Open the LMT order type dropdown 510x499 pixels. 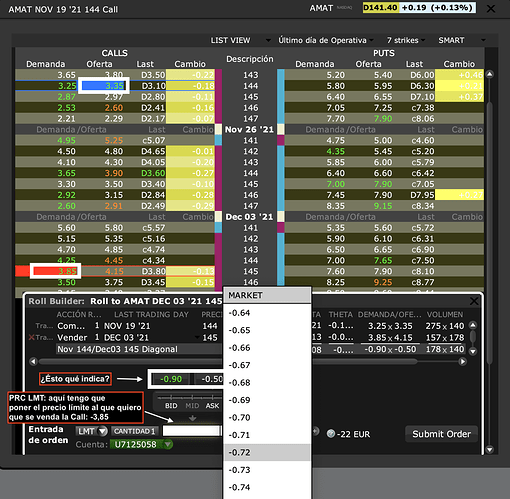tap(92, 431)
